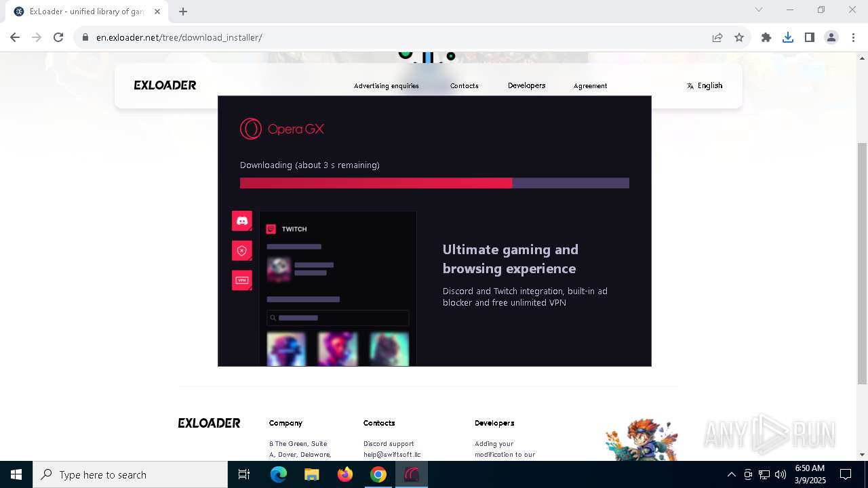This screenshot has width=868, height=488.
Task: Click the address bar URL
Action: 179,37
